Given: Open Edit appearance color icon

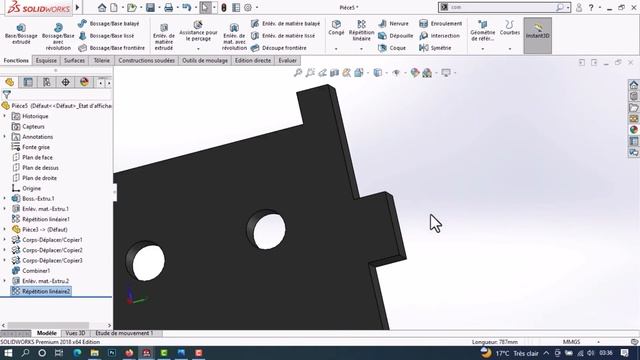Looking at the screenshot, I should [415, 73].
